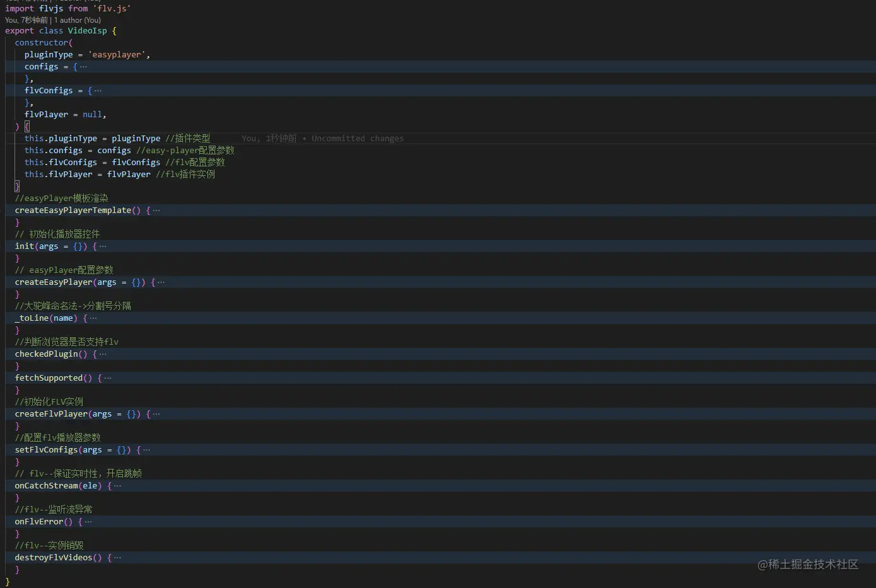Click the onFlvError method name
876x588 pixels.
39,522
